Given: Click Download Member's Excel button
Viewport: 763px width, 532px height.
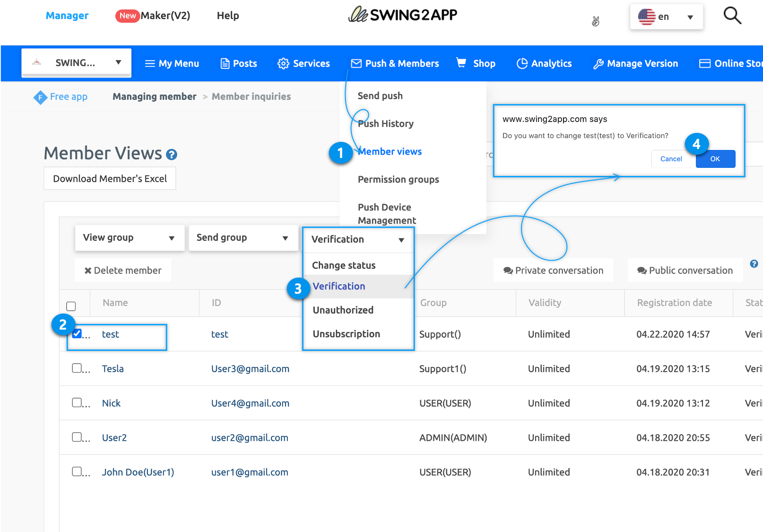Looking at the screenshot, I should pyautogui.click(x=110, y=179).
